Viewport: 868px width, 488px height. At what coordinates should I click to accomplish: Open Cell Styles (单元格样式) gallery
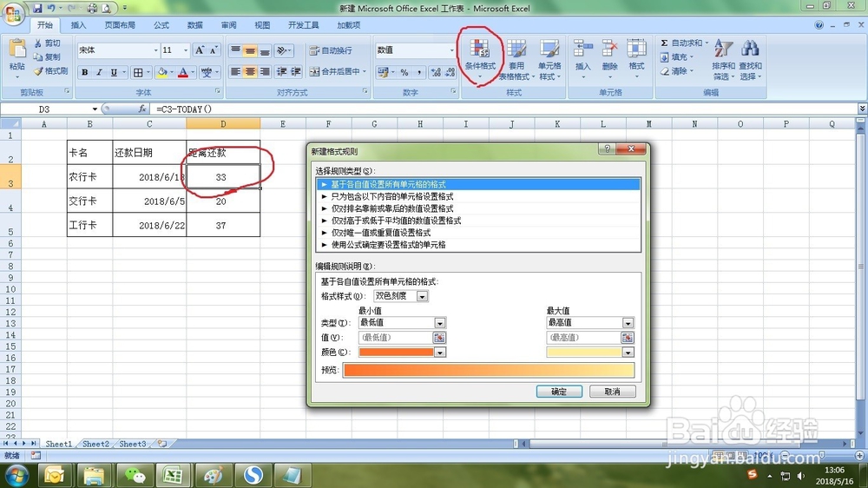(x=549, y=59)
